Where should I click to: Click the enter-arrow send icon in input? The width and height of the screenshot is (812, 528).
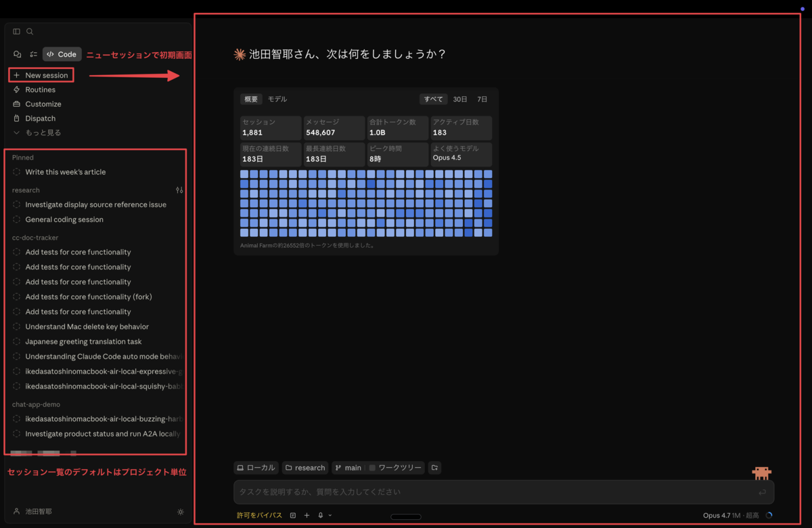tap(762, 492)
